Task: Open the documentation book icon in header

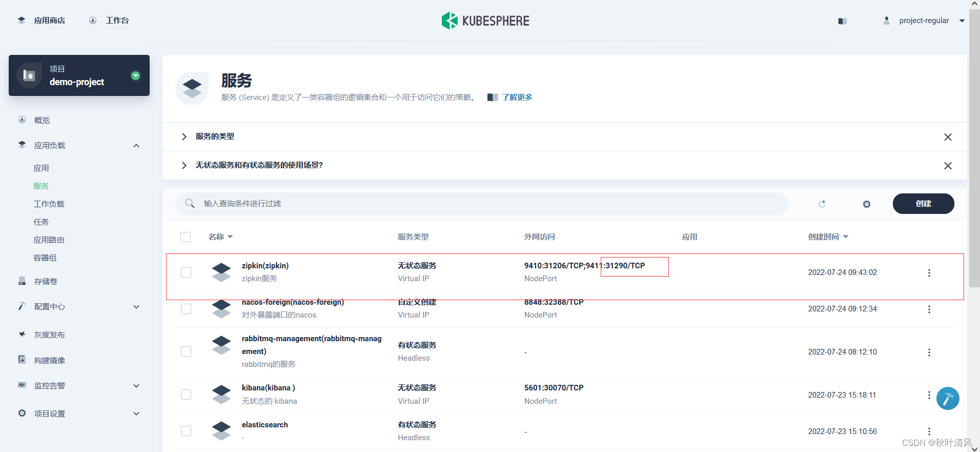Action: [843, 21]
